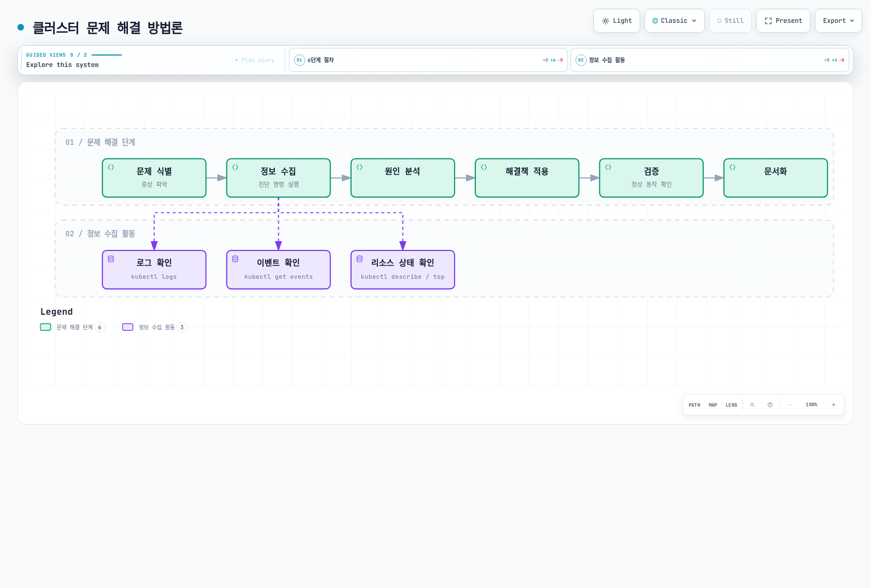Viewport: 871px width, 588px height.
Task: Click the GUIDED VIEWS 0 / 2 label
Action: tap(57, 55)
